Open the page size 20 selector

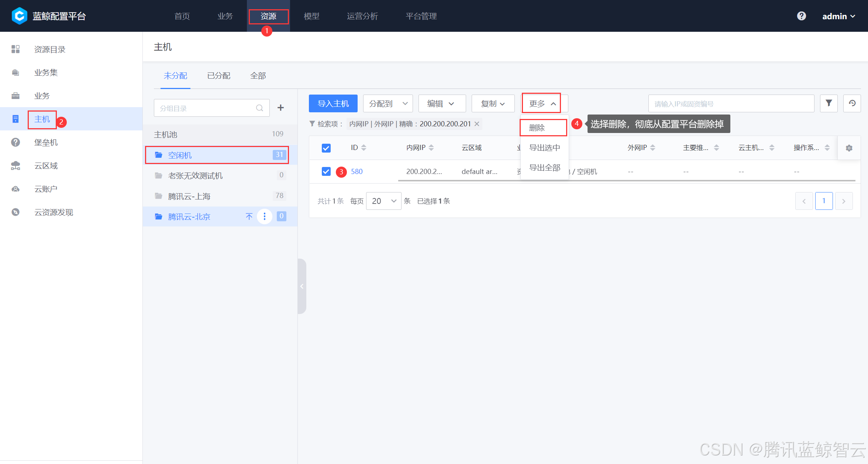(383, 201)
